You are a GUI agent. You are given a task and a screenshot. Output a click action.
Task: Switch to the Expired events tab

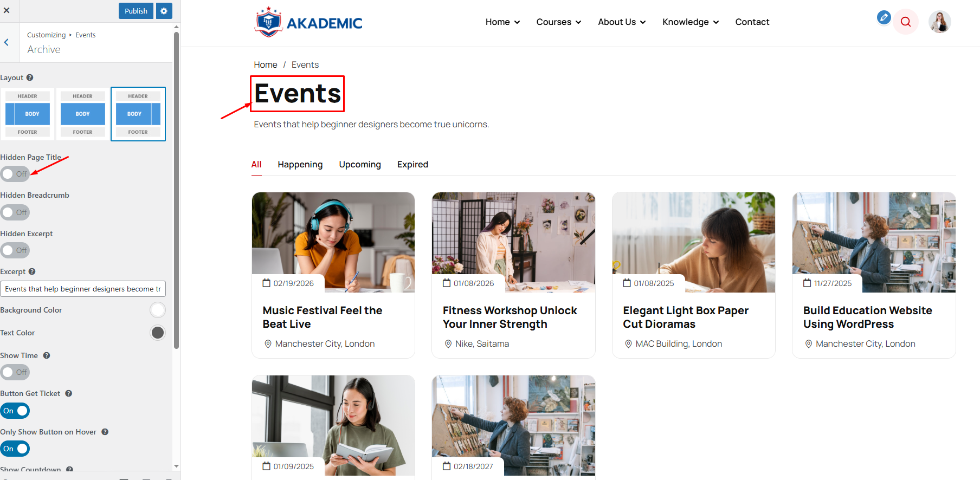(x=412, y=165)
